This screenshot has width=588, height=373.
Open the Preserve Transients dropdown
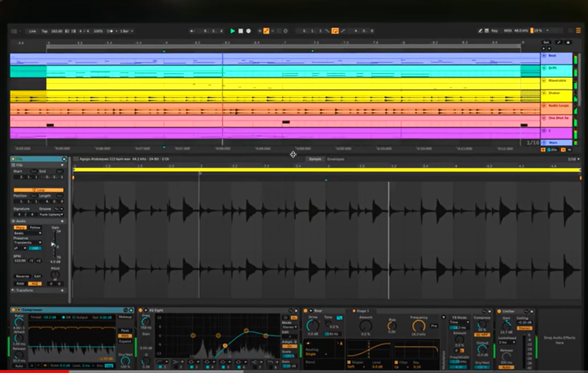[28, 242]
